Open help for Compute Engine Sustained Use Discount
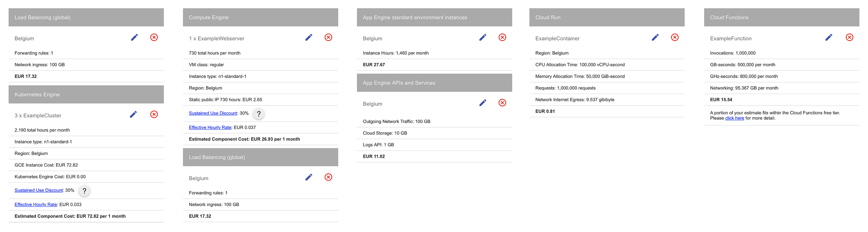 click(259, 114)
